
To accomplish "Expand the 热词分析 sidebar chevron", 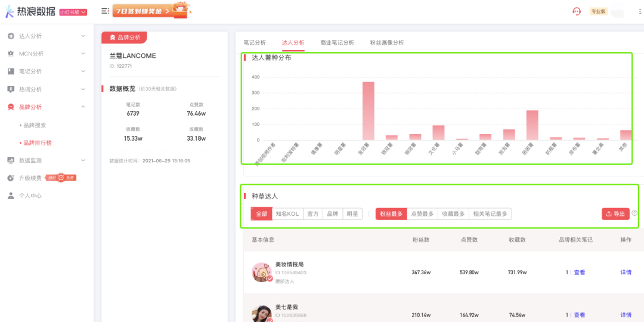I will click(83, 89).
